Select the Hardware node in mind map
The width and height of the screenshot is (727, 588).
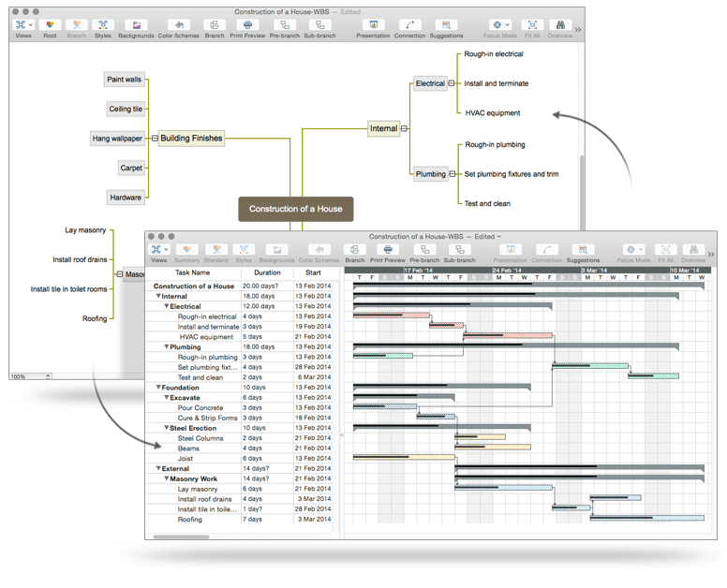pos(126,198)
